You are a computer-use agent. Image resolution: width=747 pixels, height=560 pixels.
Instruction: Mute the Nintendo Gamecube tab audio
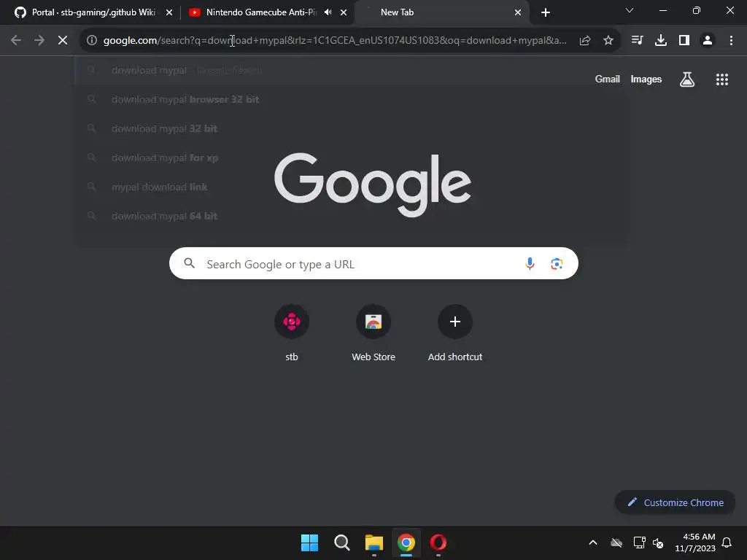coord(328,12)
